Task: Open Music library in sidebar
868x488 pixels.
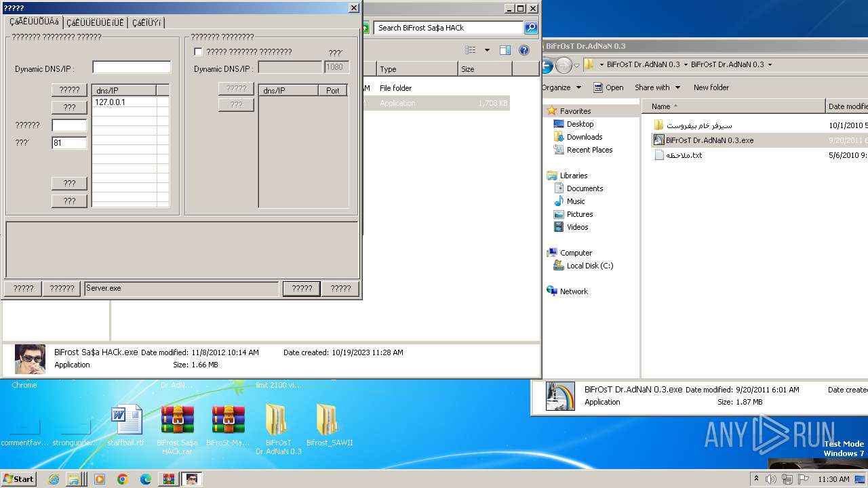Action: tap(576, 201)
